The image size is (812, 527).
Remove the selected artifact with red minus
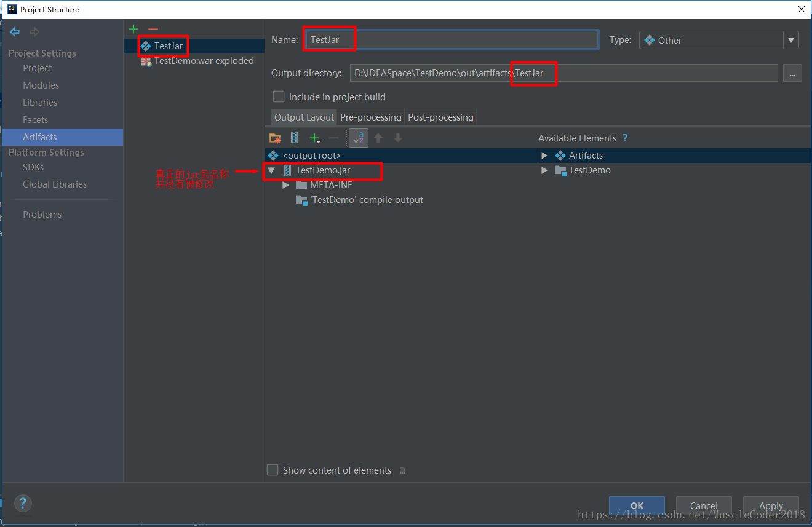pyautogui.click(x=153, y=29)
